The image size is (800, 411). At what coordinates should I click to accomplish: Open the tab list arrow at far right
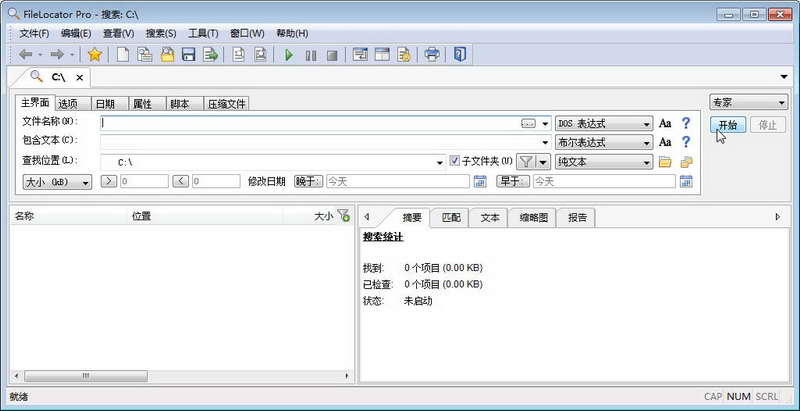(784, 76)
